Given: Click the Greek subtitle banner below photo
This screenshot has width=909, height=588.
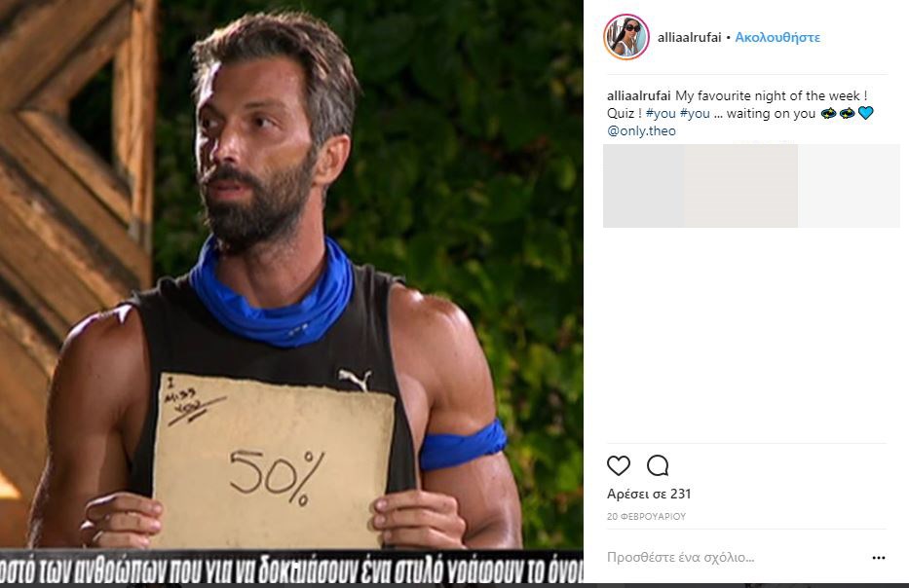Looking at the screenshot, I should tap(291, 568).
